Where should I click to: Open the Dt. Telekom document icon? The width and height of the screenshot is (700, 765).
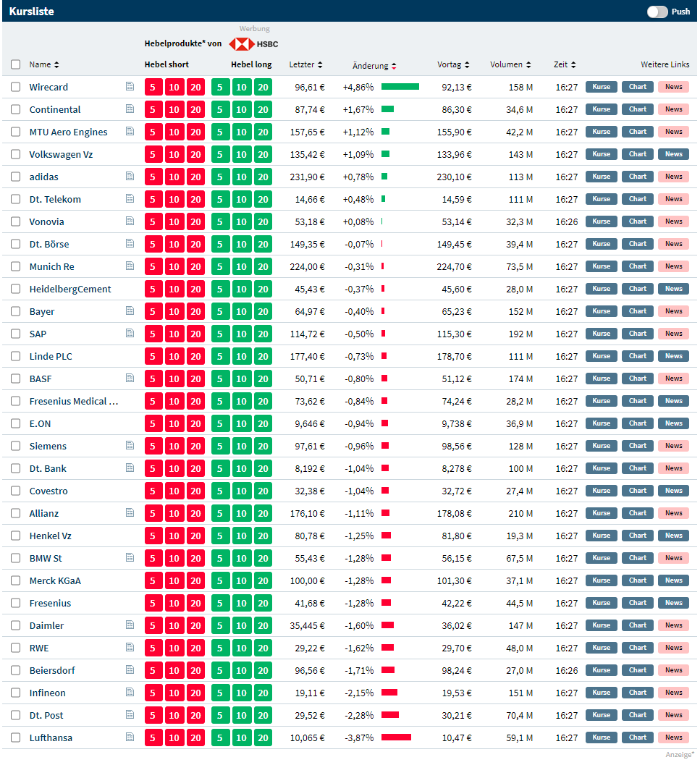tap(130, 198)
